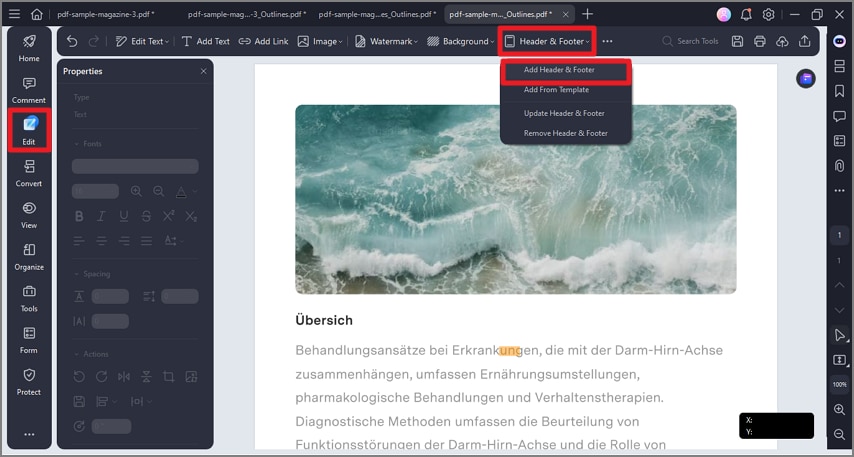Redo the last action
Image resolution: width=854 pixels, height=457 pixels.
pos(94,41)
